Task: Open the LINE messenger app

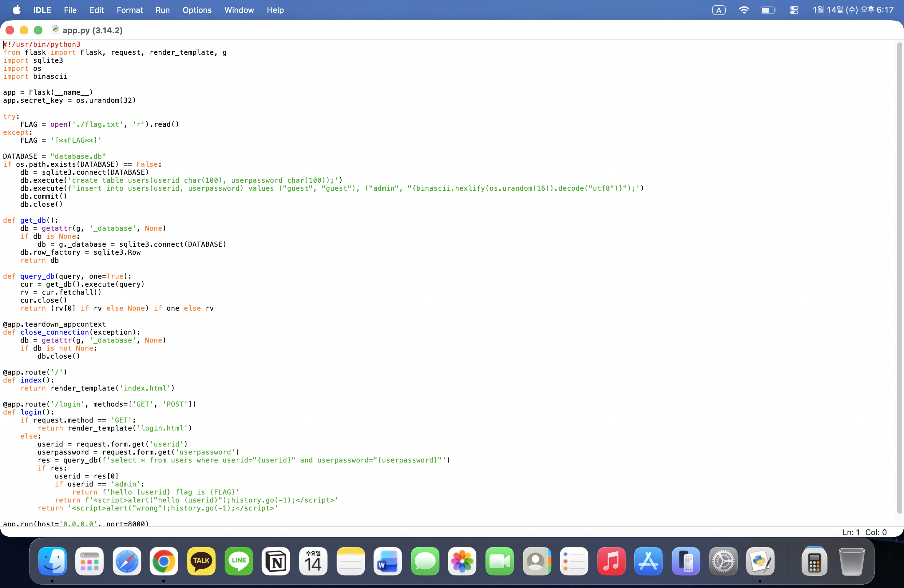Action: 239,561
